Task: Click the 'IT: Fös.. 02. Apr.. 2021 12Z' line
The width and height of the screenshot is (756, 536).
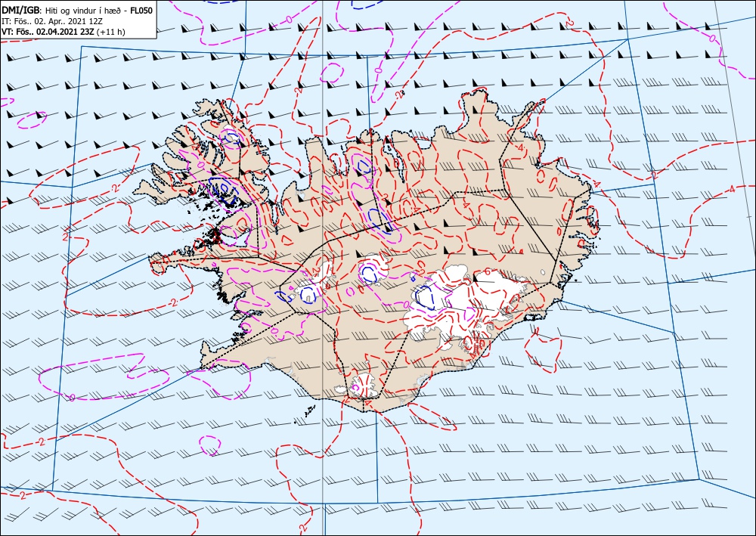Action: coord(52,22)
